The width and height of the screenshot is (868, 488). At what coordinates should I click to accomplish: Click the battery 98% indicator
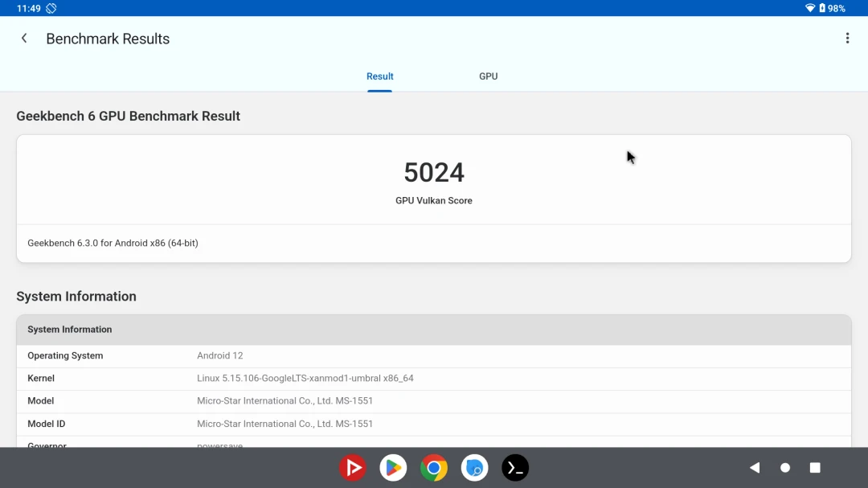(833, 8)
